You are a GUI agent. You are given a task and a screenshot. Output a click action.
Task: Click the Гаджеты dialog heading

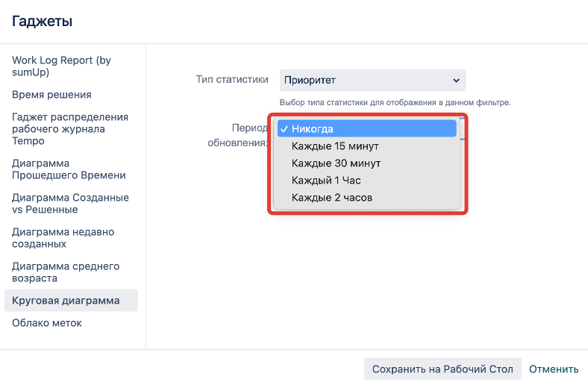pyautogui.click(x=43, y=22)
